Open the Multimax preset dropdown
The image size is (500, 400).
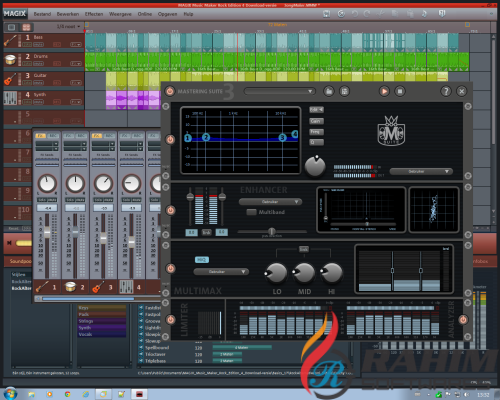click(x=221, y=272)
